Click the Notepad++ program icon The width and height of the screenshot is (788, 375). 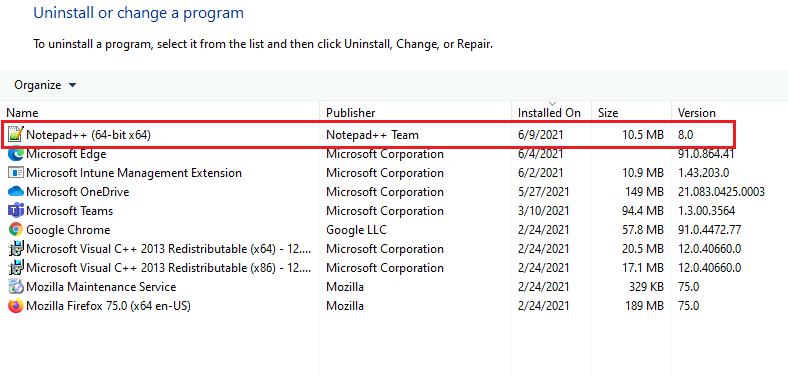[16, 135]
